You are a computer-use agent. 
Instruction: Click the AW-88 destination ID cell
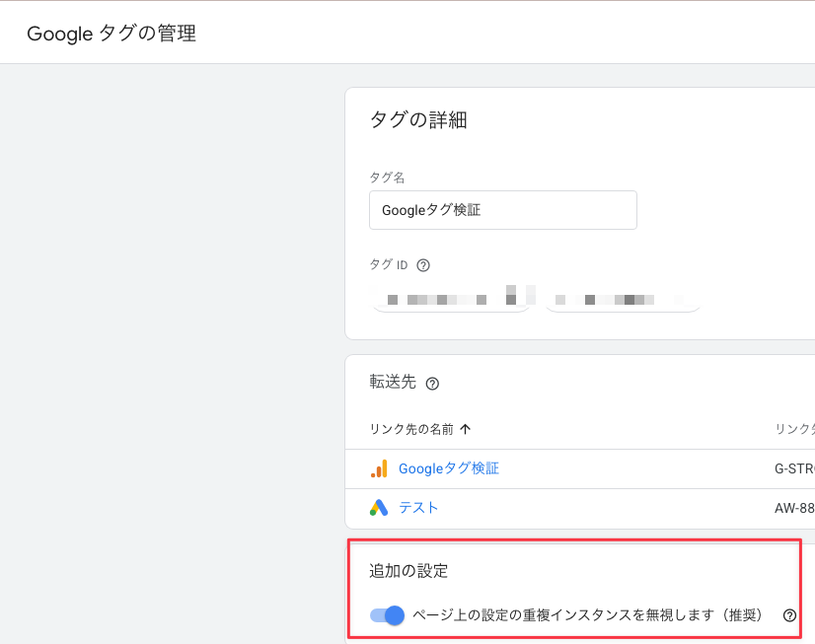click(x=794, y=508)
